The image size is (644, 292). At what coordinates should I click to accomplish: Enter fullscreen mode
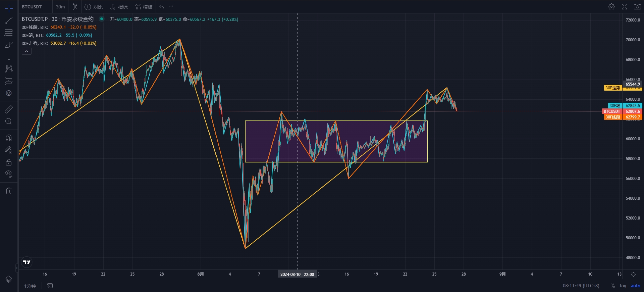[x=625, y=7]
